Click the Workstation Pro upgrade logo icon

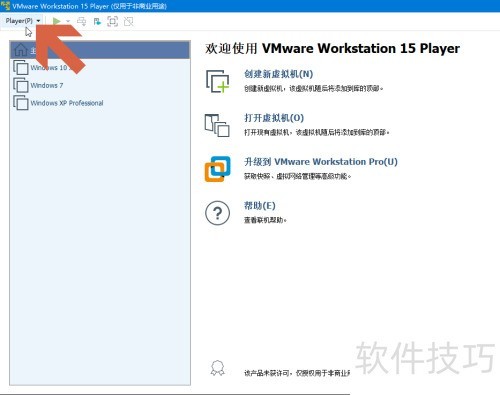217,169
